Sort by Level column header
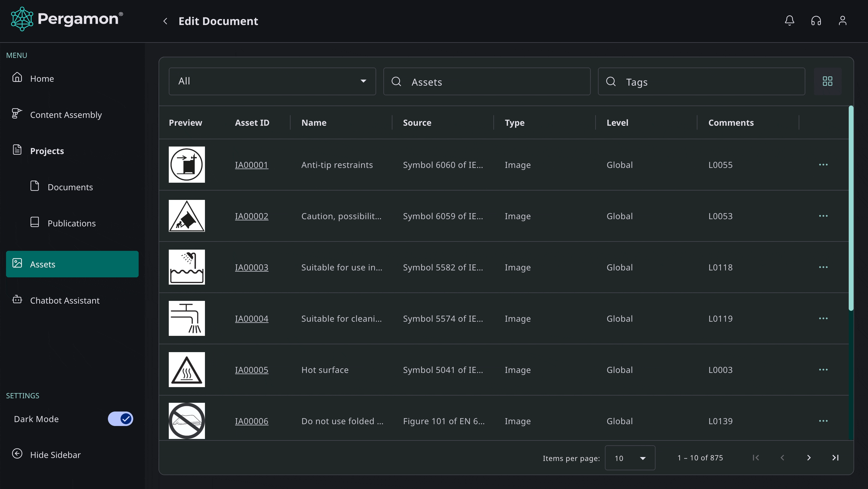The height and width of the screenshot is (489, 868). pyautogui.click(x=617, y=123)
